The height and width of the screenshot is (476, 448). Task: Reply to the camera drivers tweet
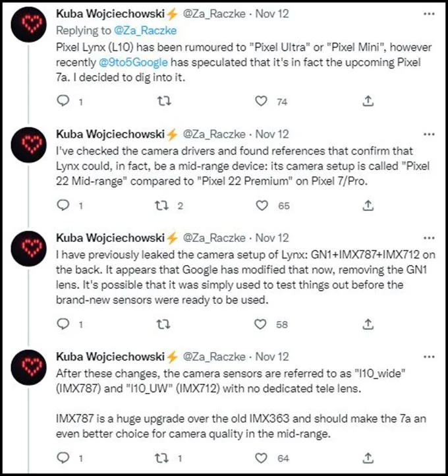63,206
